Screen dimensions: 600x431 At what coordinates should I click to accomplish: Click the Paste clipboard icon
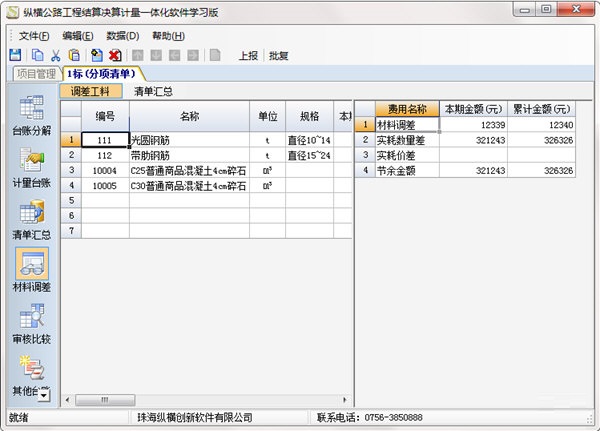74,56
